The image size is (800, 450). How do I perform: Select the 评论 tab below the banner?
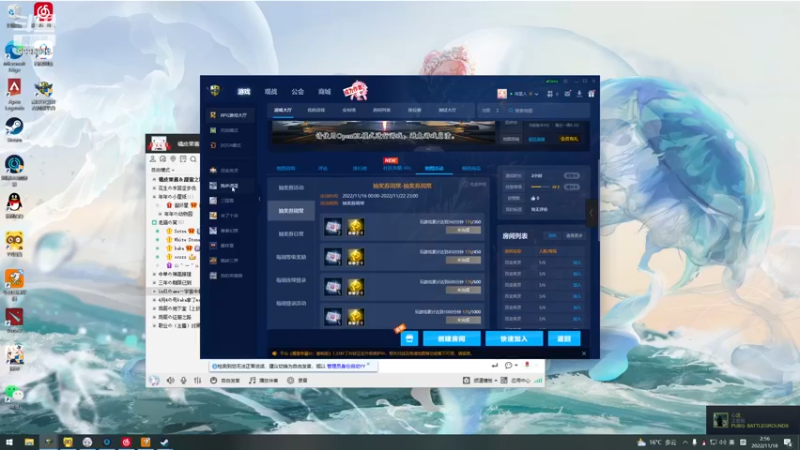click(x=323, y=168)
